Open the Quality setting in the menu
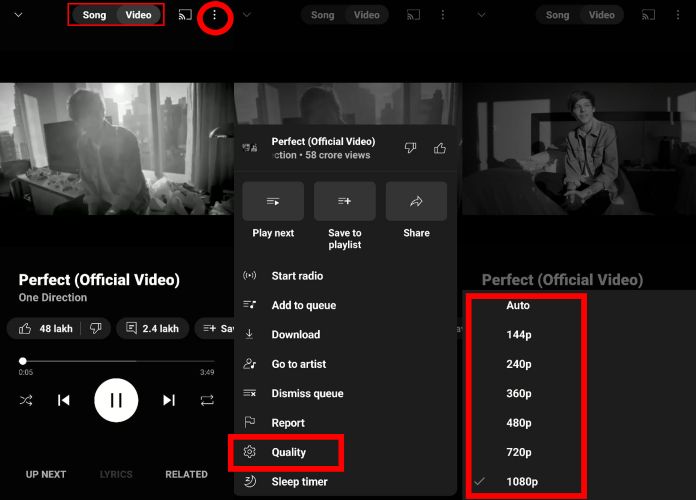Viewport: 696px width, 500px height. click(288, 452)
